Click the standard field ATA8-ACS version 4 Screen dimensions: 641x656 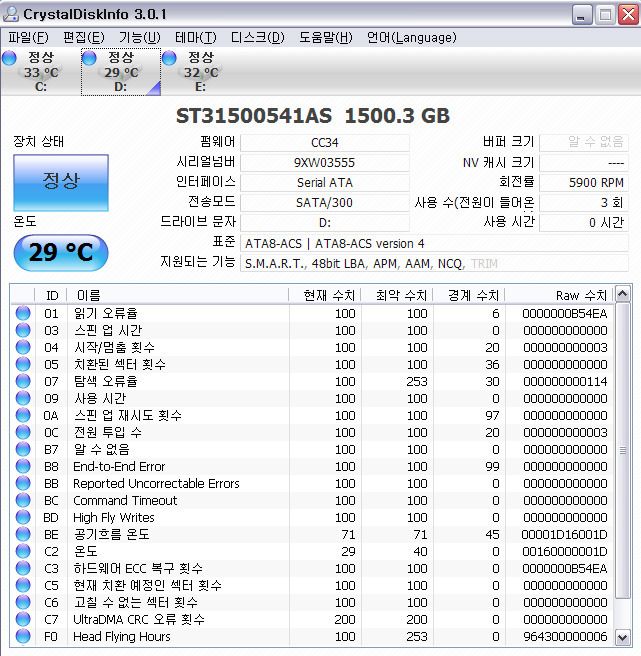(x=434, y=243)
